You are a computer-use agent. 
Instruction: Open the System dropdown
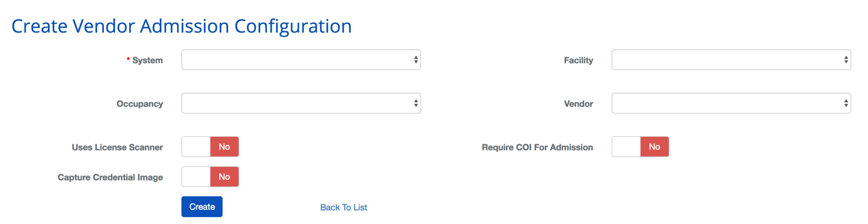pyautogui.click(x=301, y=60)
